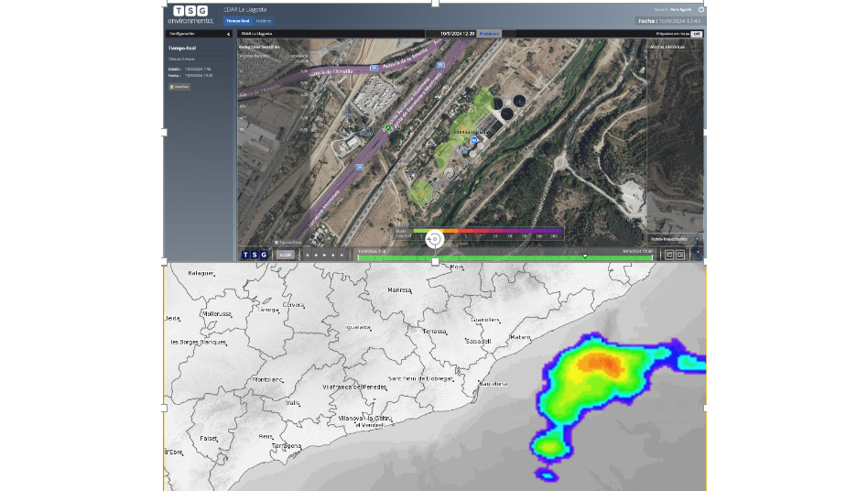
Task: Click the power logout icon
Action: [x=700, y=9]
